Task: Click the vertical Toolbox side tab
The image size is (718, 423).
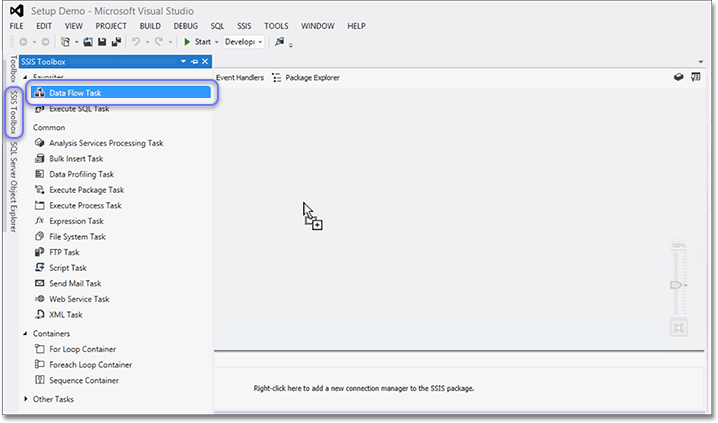Action: [x=14, y=69]
